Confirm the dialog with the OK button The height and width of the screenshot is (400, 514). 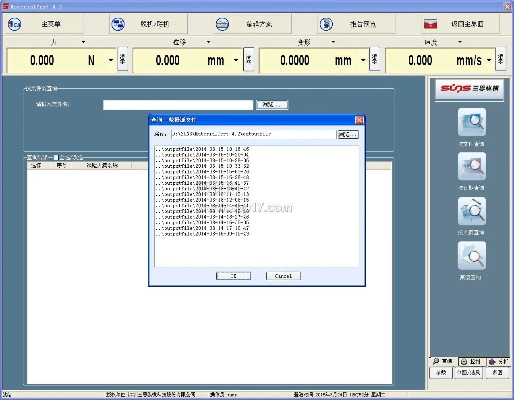point(233,276)
